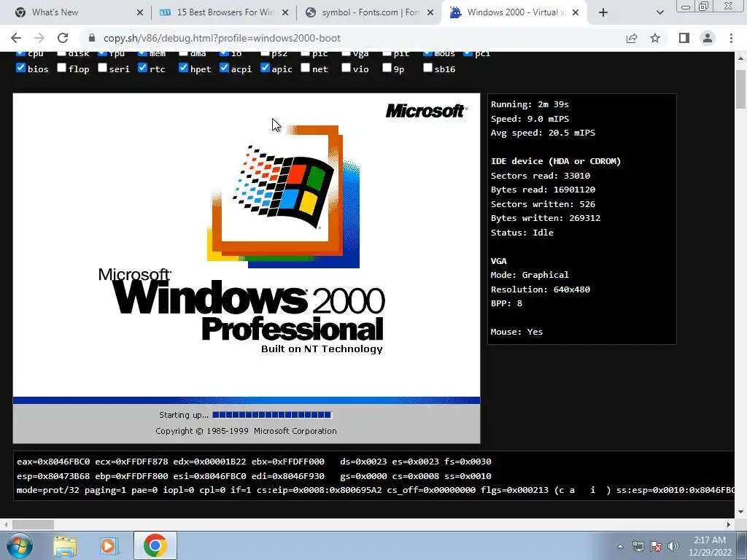This screenshot has height=560, width=747.
Task: Click the "Sectors read: 33010" value
Action: coord(541,176)
